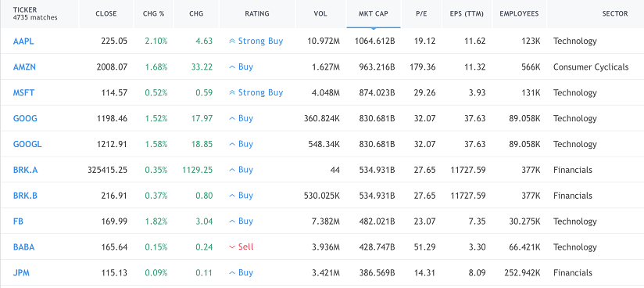Click AMZN's close price 2008.07
Viewport: 644px width, 288px height.
point(112,67)
